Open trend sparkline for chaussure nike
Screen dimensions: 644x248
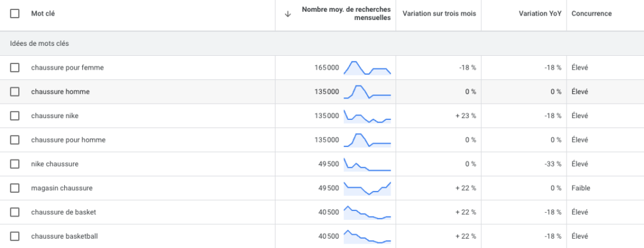(x=367, y=116)
